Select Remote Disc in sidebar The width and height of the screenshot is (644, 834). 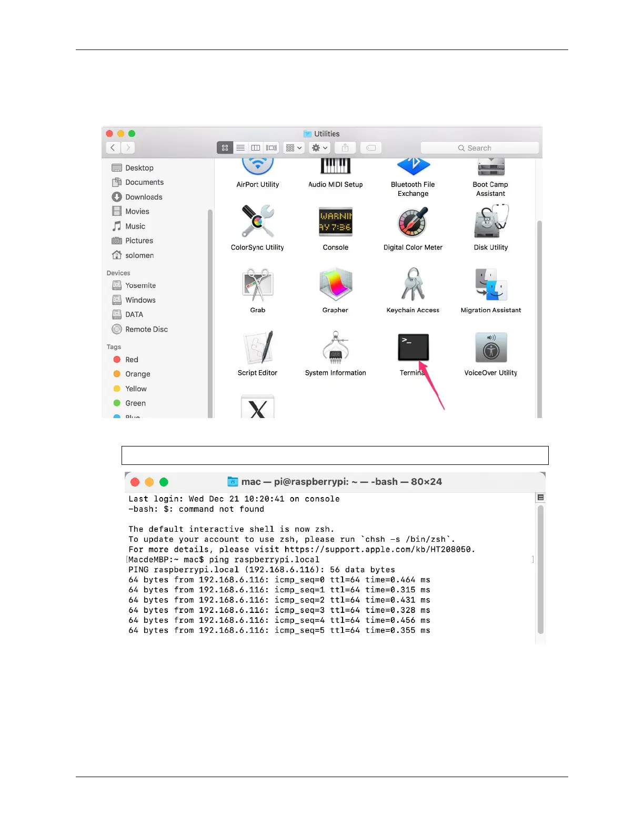coord(140,329)
